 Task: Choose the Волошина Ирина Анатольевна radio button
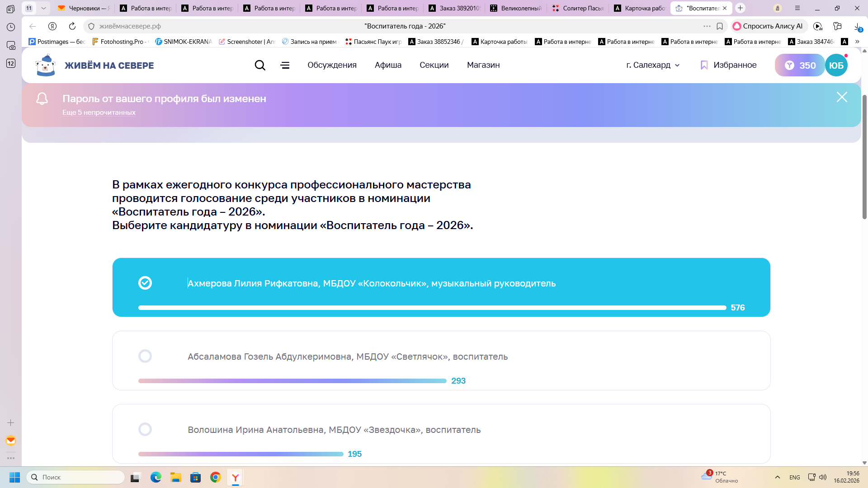tap(145, 429)
